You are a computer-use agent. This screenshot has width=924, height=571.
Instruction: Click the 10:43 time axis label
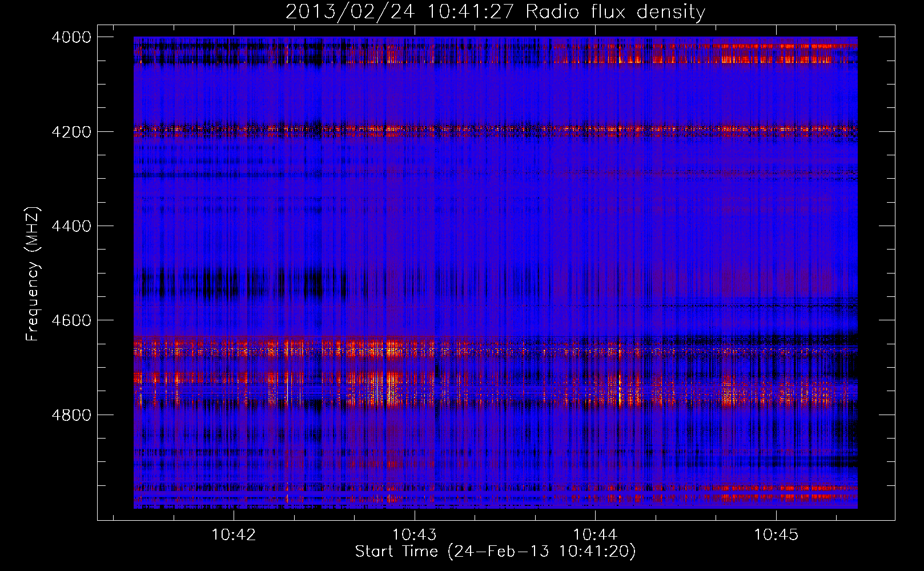click(x=414, y=535)
